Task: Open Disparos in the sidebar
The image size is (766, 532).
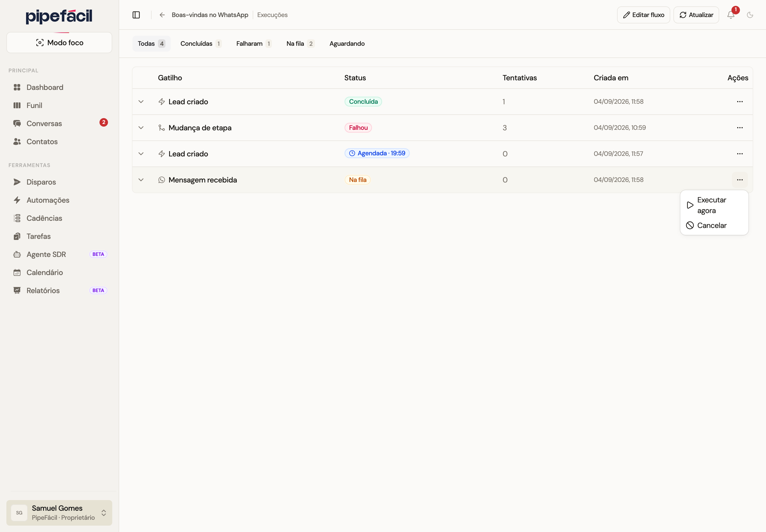Action: (59, 182)
